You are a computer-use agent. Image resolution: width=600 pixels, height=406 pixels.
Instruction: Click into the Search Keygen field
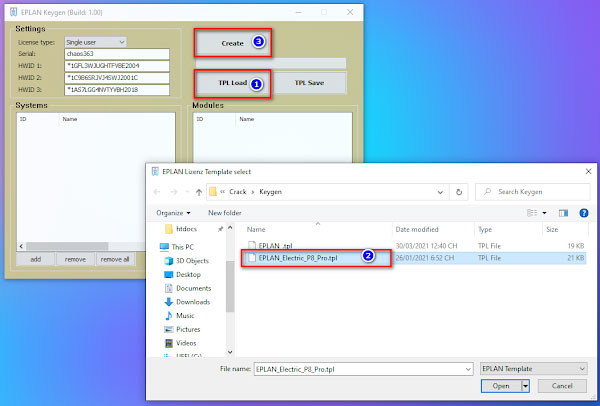click(536, 191)
